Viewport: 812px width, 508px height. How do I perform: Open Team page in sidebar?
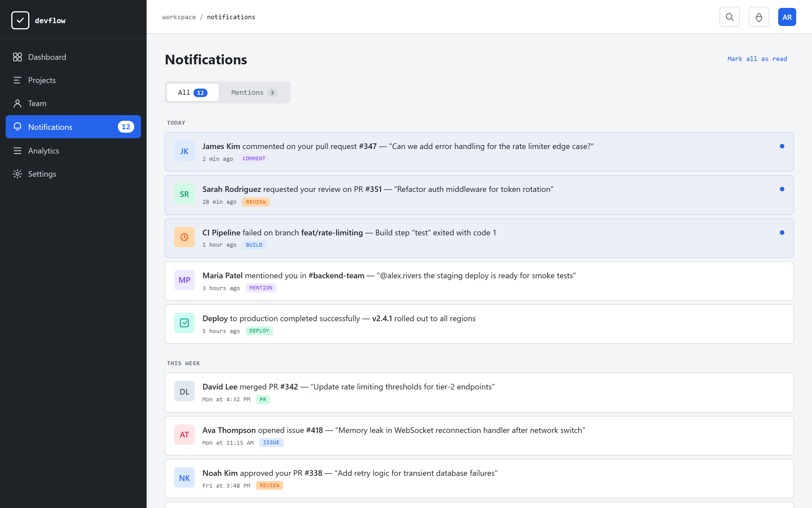73,103
